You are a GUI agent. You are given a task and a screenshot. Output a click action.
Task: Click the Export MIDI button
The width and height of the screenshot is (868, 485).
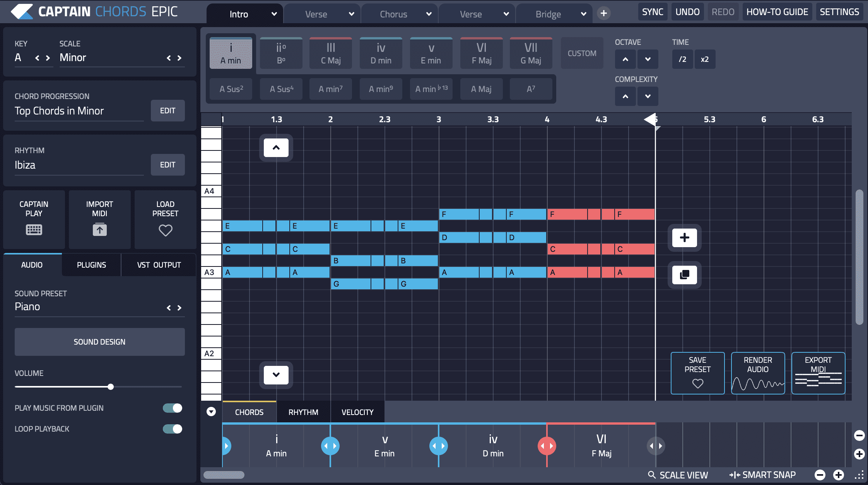coord(818,373)
